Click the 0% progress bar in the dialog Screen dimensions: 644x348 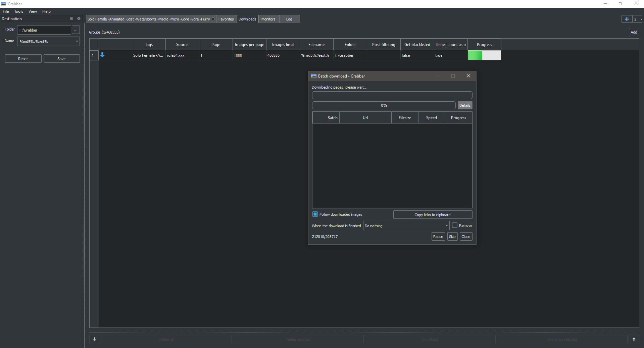pos(384,105)
